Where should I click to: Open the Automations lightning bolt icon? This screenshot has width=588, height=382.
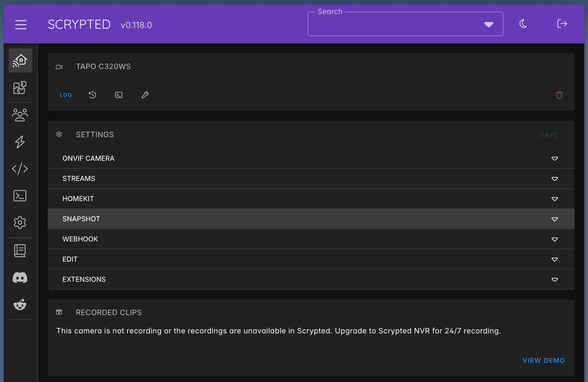tap(20, 142)
